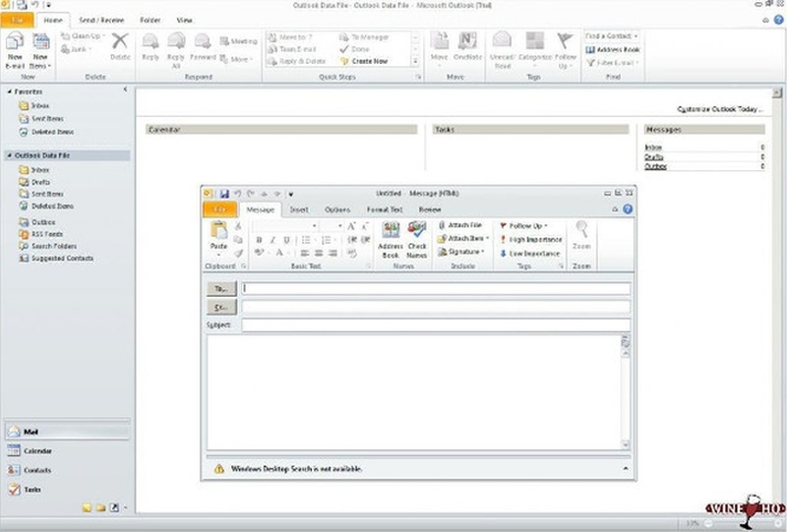Toggle Bold formatting in Basic Text

coord(259,240)
